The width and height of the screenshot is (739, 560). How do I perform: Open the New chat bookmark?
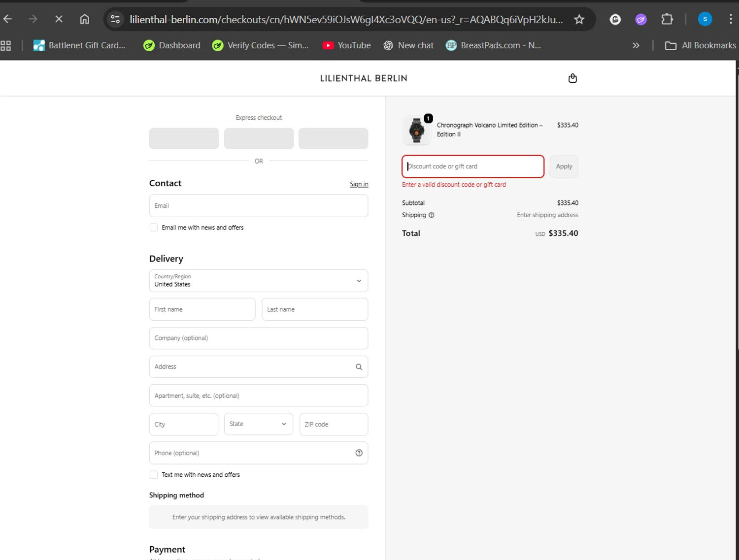[x=408, y=45]
